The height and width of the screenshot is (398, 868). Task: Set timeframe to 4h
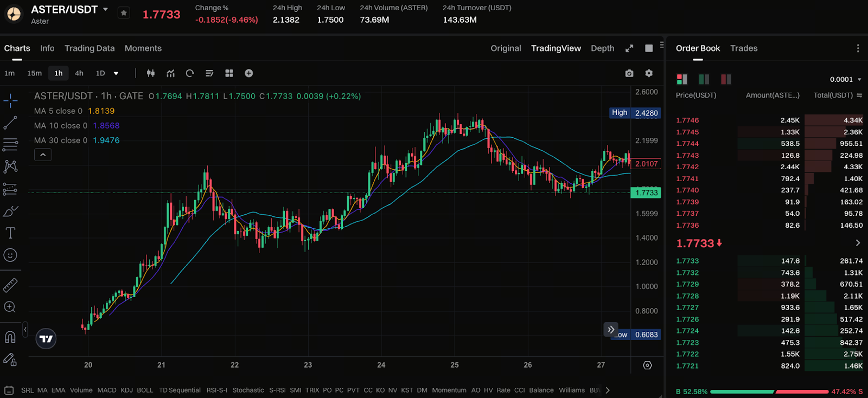pyautogui.click(x=79, y=73)
